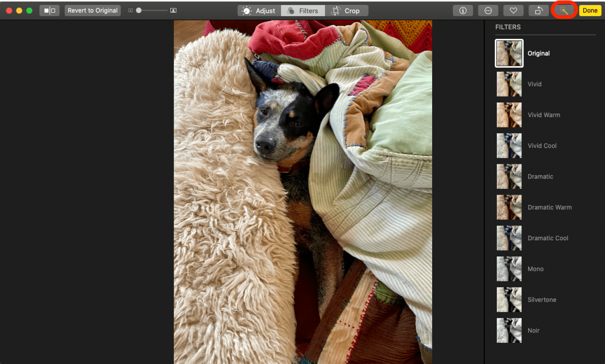Select the Original filter thumbnail
The image size is (605, 364).
(509, 53)
